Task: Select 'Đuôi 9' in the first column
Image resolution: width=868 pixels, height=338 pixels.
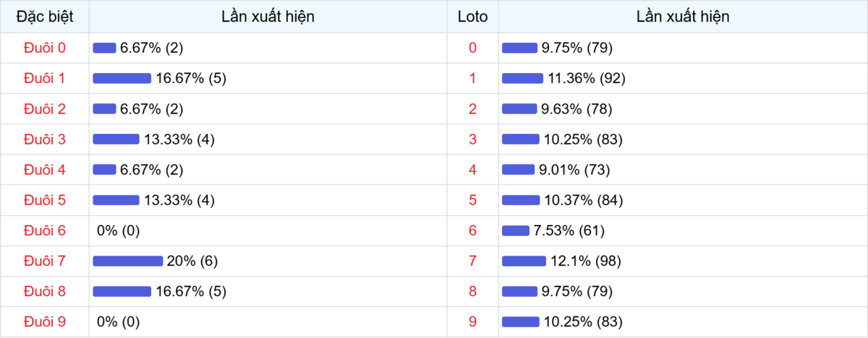Action: 45,321
